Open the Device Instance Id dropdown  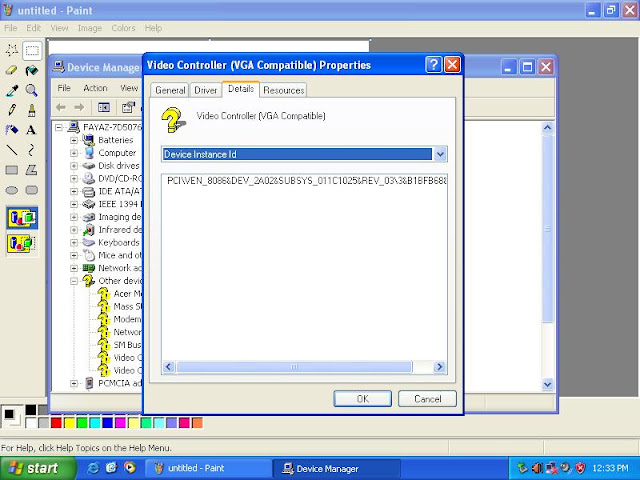click(440, 154)
